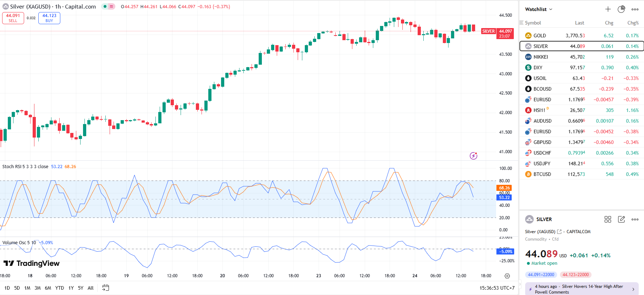Select the YTD time range tab
The height and width of the screenshot is (295, 644).
(60, 288)
